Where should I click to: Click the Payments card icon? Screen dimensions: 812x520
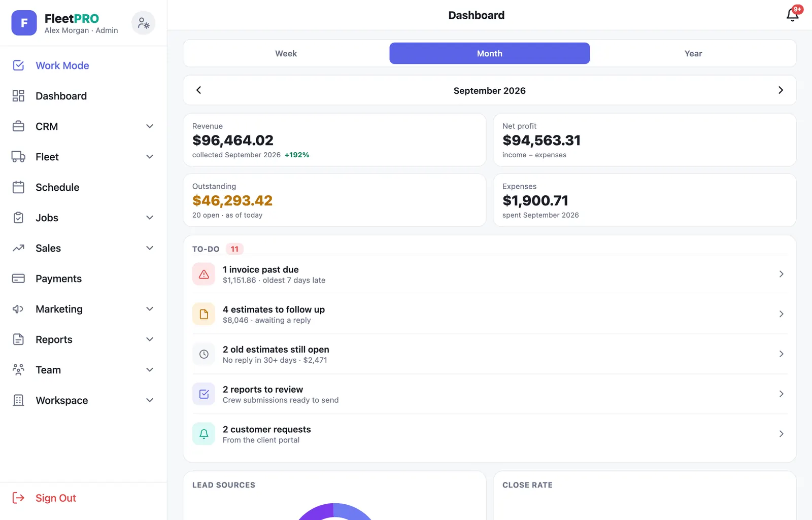click(x=18, y=279)
